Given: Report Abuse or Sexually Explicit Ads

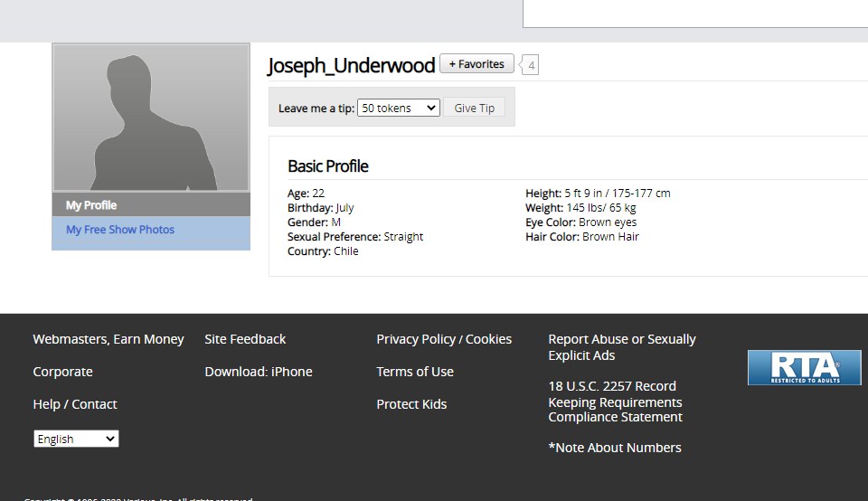Looking at the screenshot, I should (621, 347).
